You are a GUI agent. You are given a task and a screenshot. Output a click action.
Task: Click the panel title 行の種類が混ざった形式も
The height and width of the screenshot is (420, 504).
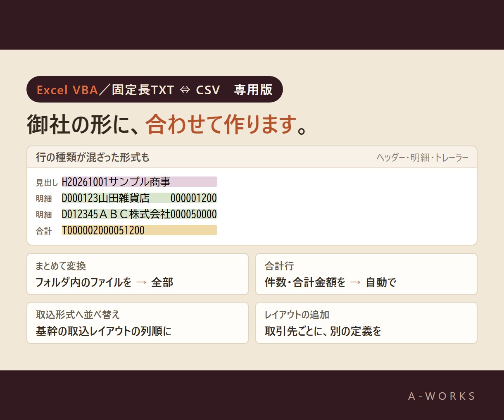(x=93, y=157)
